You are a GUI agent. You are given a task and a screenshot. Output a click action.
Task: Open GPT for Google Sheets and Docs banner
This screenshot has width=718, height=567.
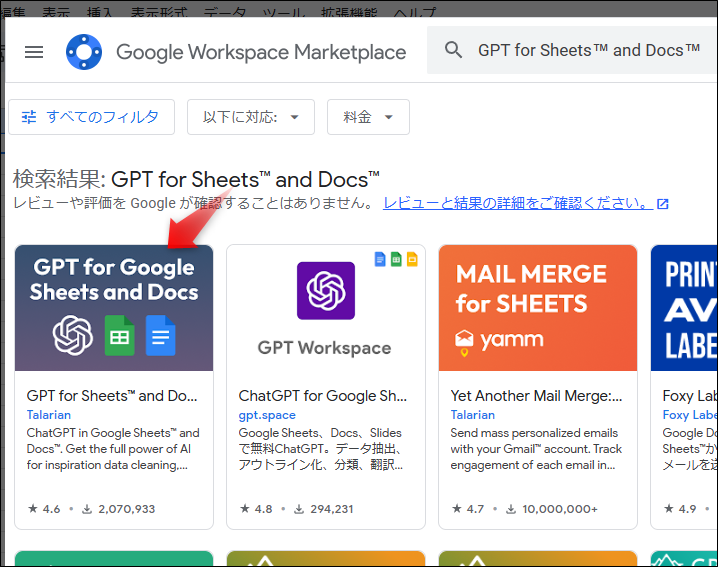click(114, 308)
